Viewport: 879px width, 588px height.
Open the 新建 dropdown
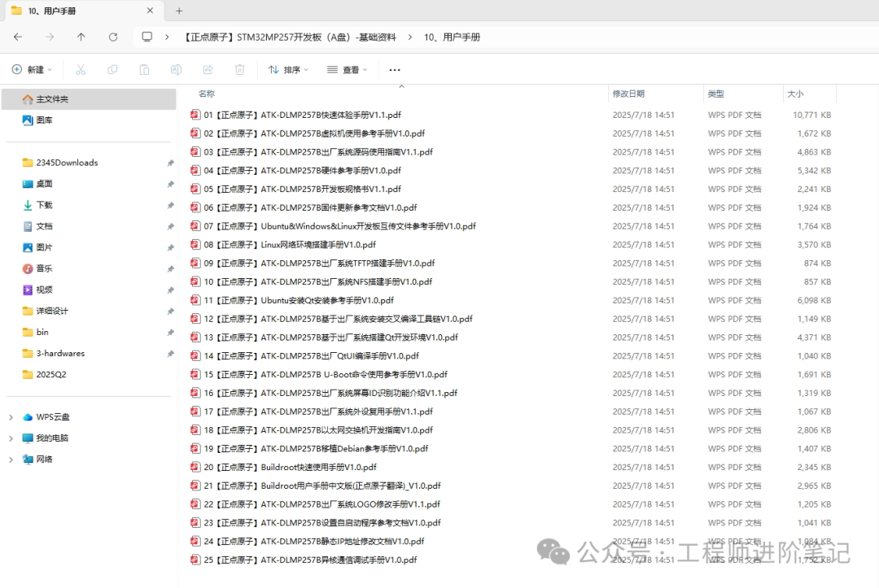[x=32, y=69]
